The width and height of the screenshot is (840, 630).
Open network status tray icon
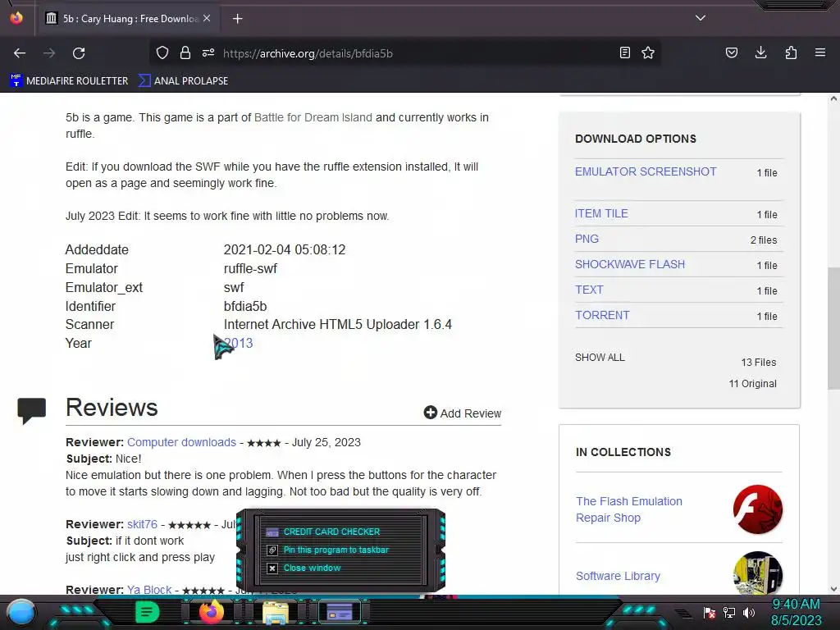tap(729, 612)
